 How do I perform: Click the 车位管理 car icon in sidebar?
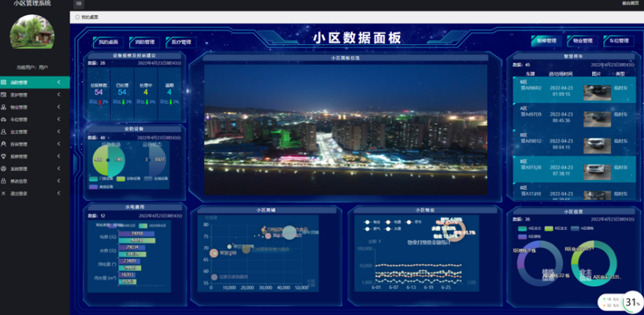[4, 120]
